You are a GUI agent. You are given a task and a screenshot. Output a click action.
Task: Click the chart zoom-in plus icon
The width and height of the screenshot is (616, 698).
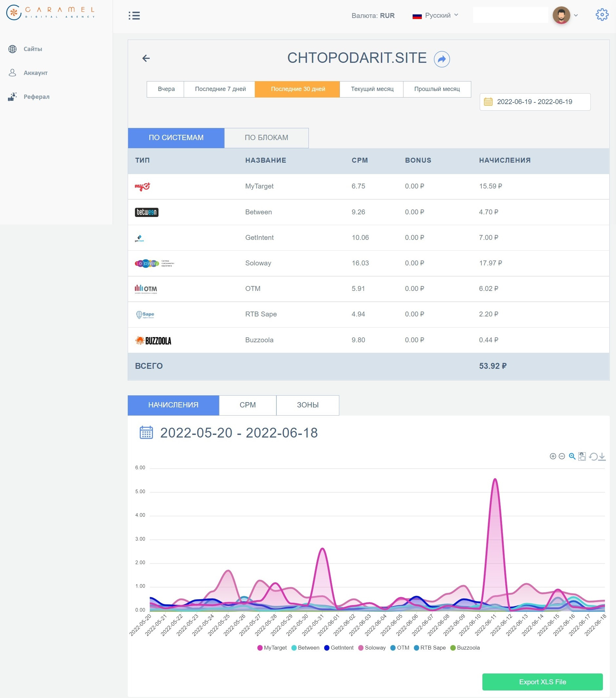[552, 456]
